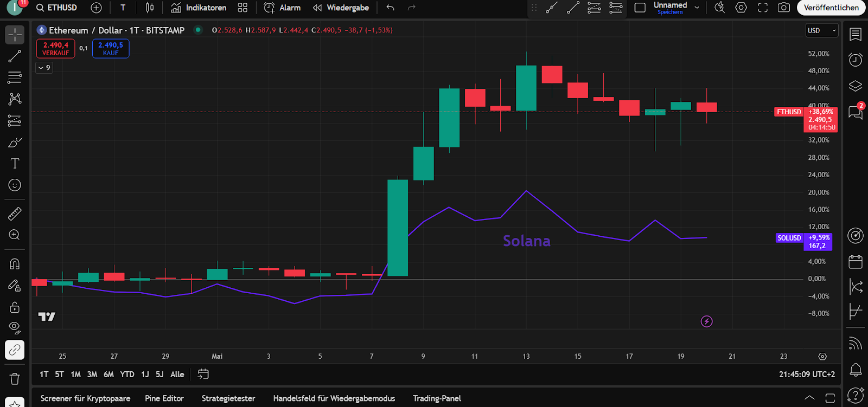Open quick search
This screenshot has height=407, width=868.
(719, 8)
